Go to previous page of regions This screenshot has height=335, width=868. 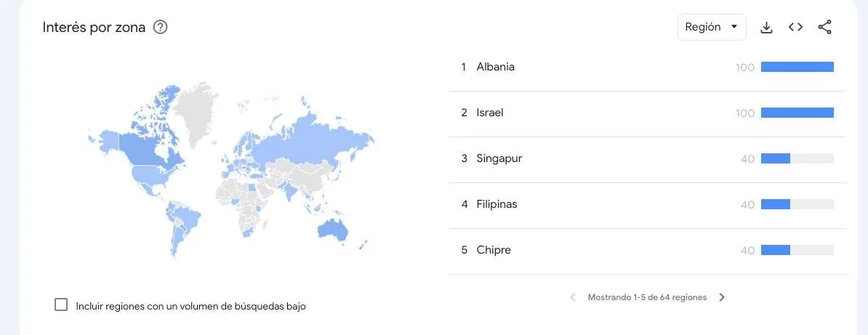pyautogui.click(x=573, y=297)
